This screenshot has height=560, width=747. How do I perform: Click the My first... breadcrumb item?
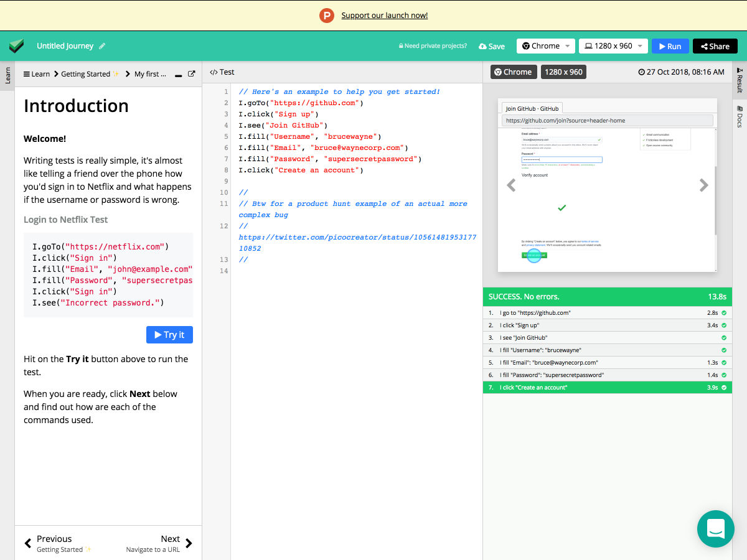[x=151, y=74]
